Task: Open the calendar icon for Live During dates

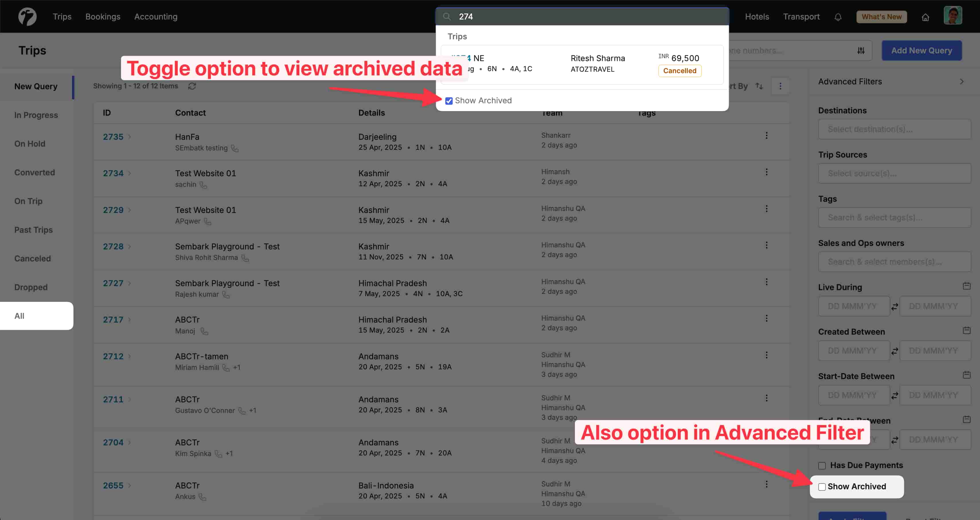Action: [967, 286]
